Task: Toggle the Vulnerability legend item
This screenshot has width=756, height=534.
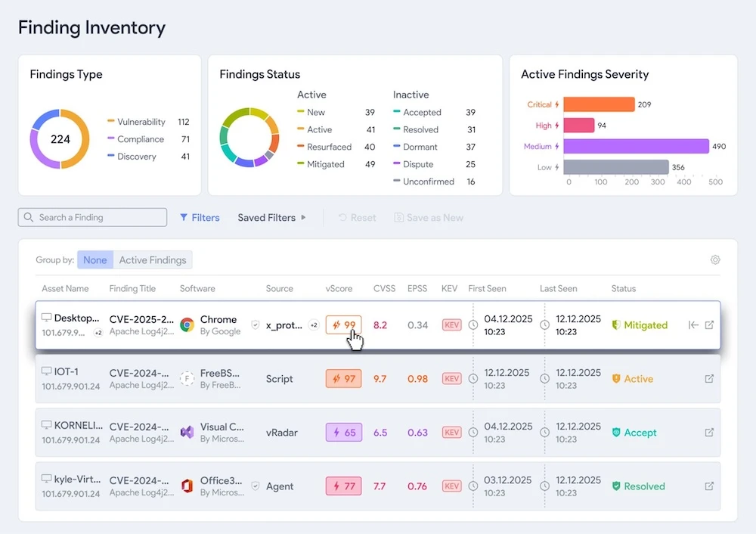Action: pyautogui.click(x=141, y=122)
